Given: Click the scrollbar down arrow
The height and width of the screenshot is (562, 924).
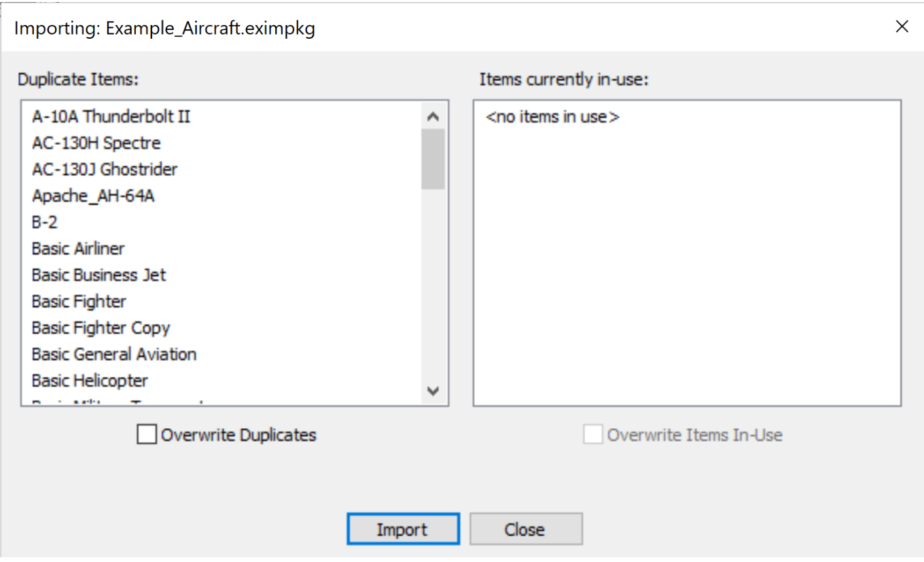Looking at the screenshot, I should (432, 391).
